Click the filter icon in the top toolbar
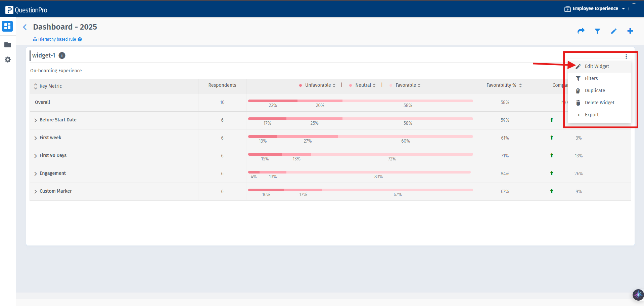 tap(597, 31)
